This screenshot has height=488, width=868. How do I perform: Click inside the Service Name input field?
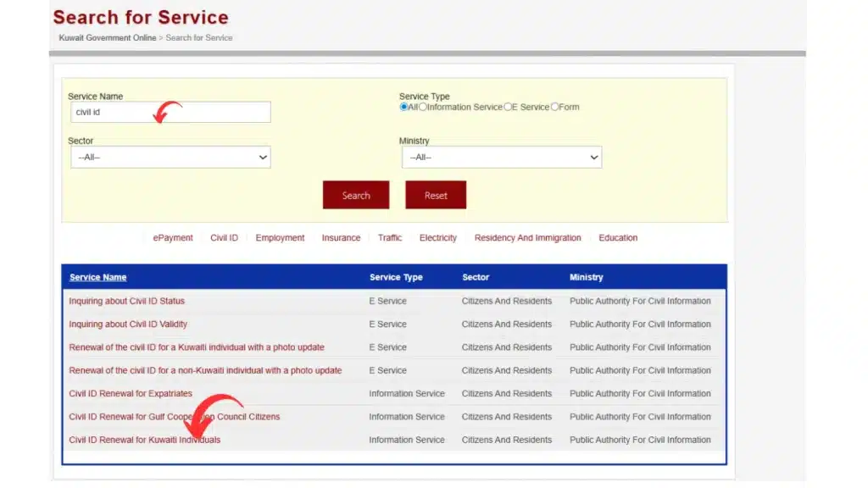(x=170, y=112)
